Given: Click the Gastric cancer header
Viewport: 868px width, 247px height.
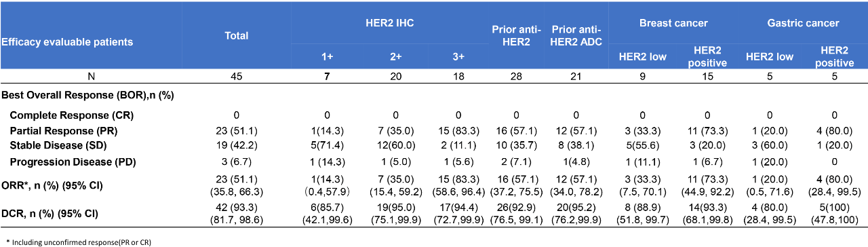Looking at the screenshot, I should [x=802, y=23].
